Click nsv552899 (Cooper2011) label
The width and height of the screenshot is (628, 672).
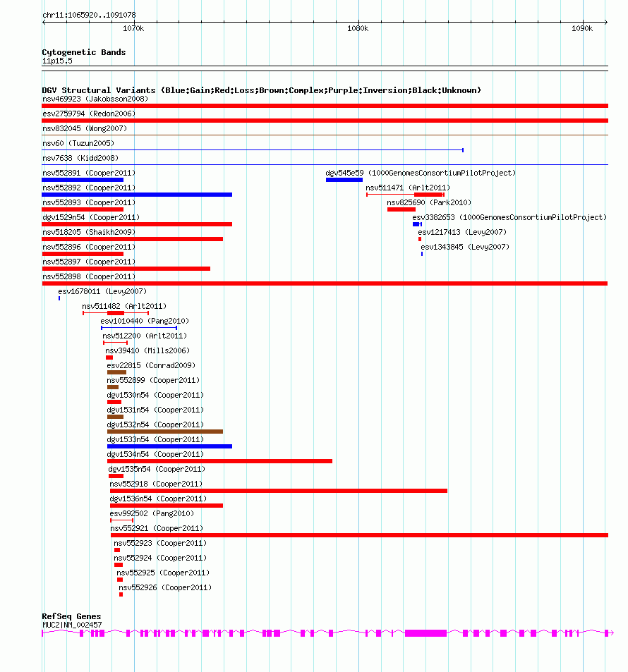click(153, 380)
